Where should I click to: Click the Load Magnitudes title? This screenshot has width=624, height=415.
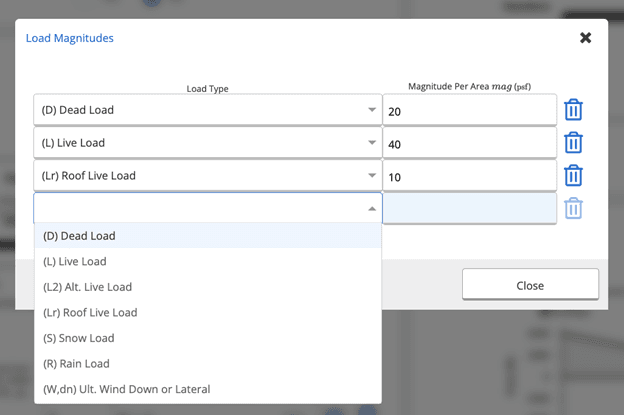click(x=70, y=38)
